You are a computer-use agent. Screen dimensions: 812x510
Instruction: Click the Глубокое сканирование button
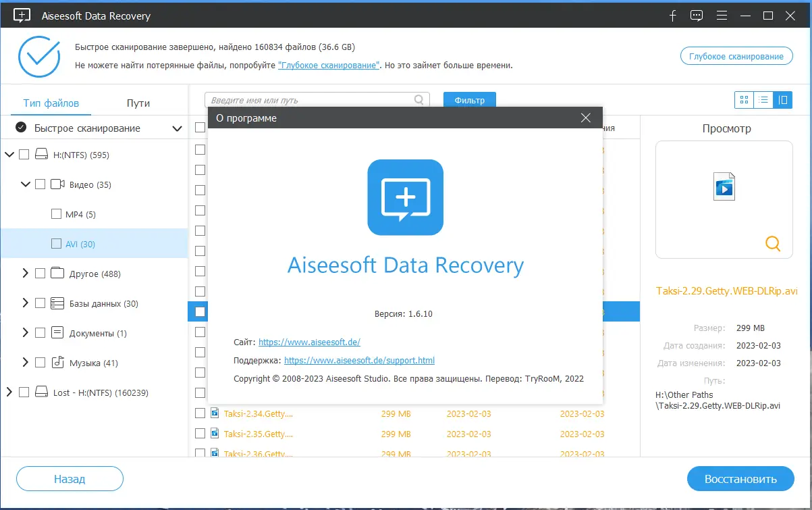tap(736, 57)
